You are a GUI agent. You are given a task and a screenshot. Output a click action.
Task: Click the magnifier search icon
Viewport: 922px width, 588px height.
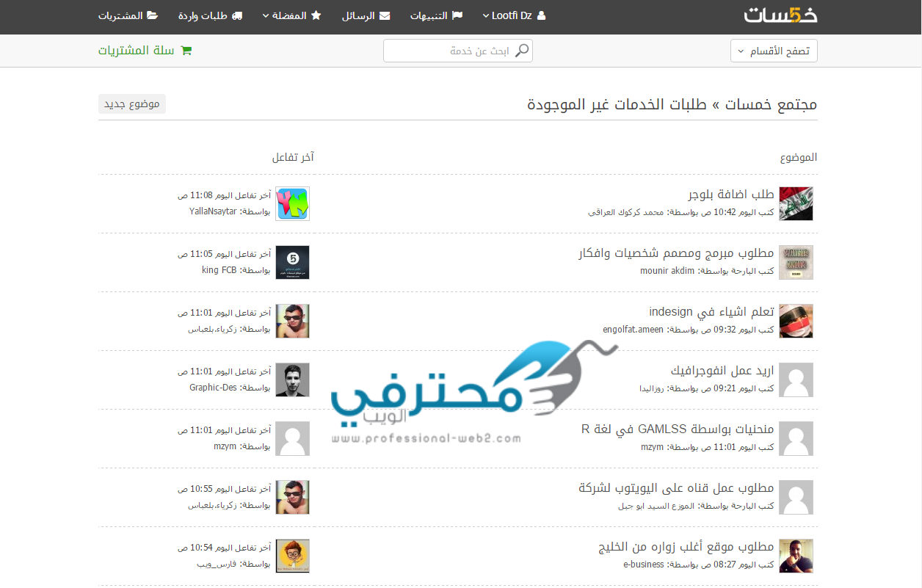(x=522, y=51)
